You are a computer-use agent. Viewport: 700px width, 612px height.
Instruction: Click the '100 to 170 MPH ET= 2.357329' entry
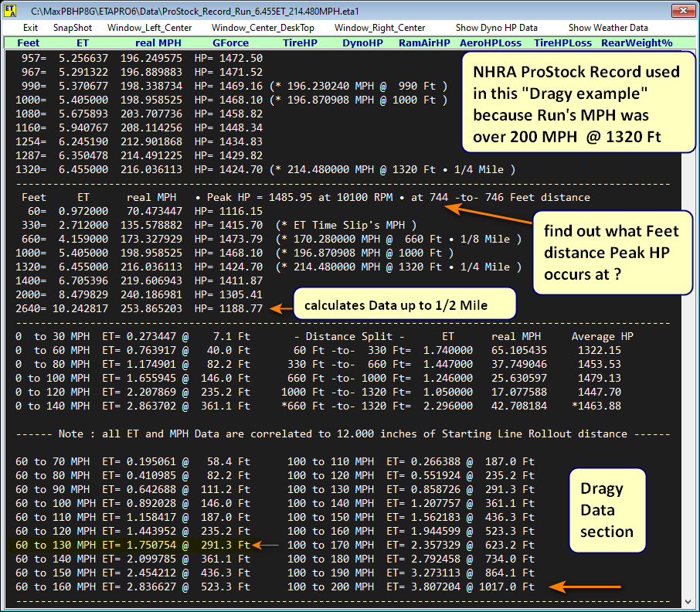tap(411, 545)
